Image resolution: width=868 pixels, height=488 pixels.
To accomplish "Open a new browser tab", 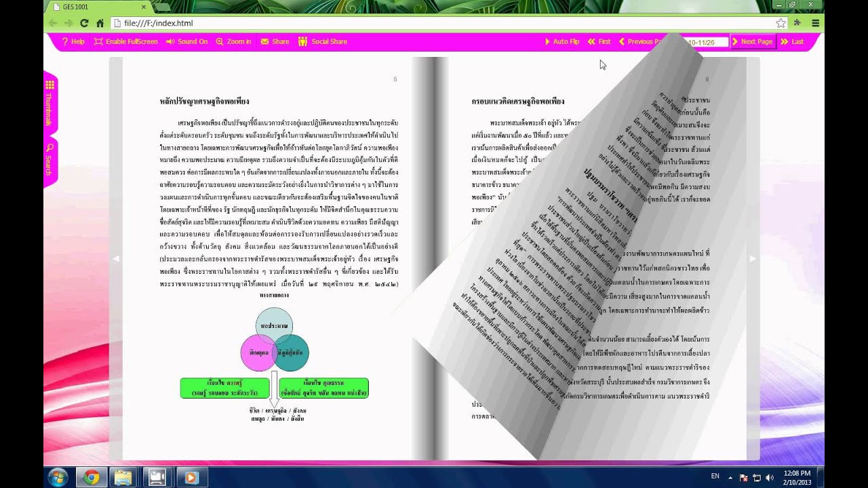I will pos(161,7).
